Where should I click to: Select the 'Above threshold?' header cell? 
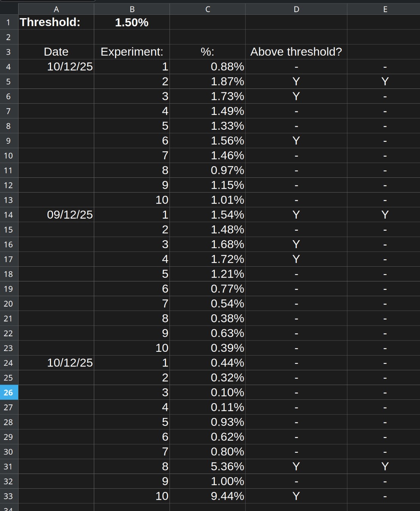click(296, 52)
